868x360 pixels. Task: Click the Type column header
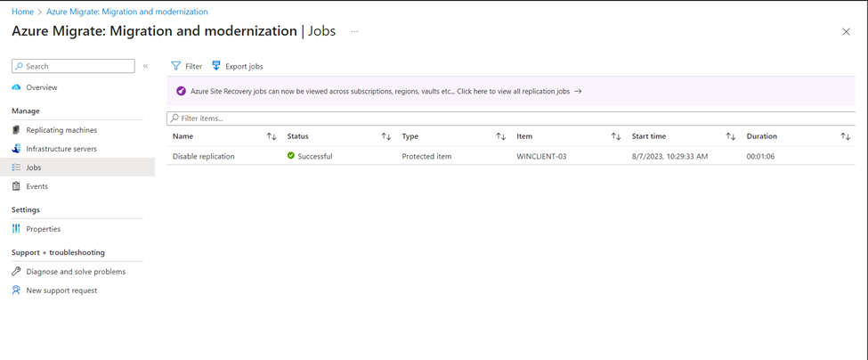click(410, 136)
